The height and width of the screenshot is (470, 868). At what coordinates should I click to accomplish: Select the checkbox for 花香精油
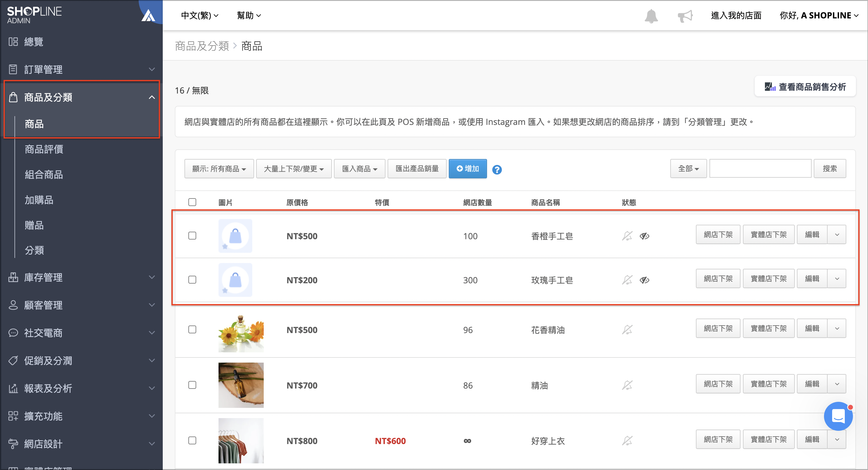pyautogui.click(x=192, y=329)
